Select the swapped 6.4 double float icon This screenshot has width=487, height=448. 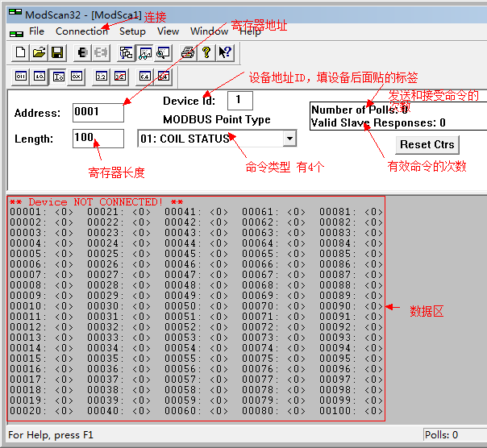point(164,76)
